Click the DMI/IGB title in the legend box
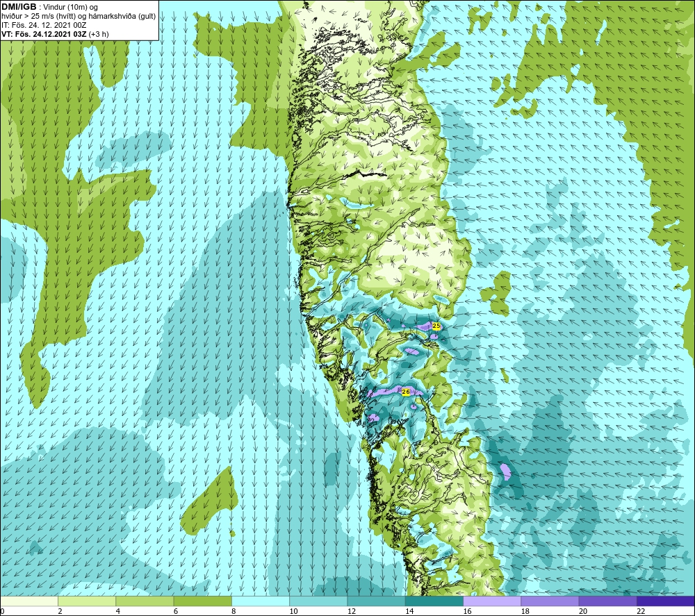This screenshot has height=616, width=695. (19, 7)
